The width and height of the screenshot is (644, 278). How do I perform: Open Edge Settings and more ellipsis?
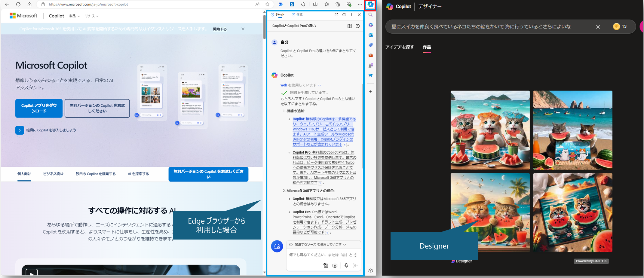pos(360,4)
